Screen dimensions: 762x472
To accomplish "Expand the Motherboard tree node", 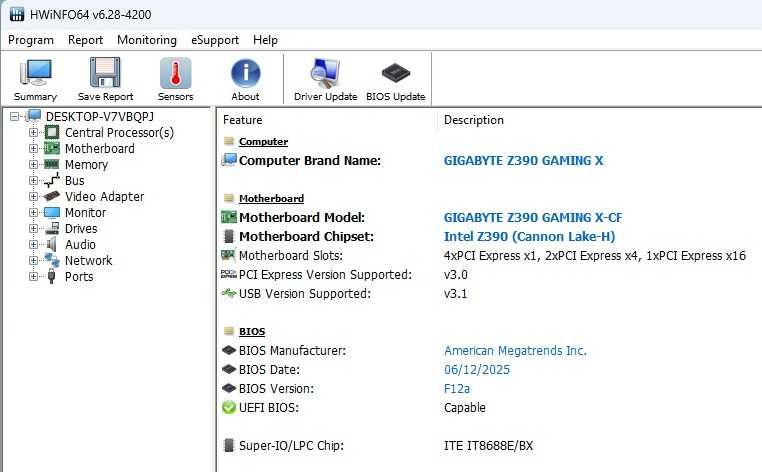I will [33, 148].
